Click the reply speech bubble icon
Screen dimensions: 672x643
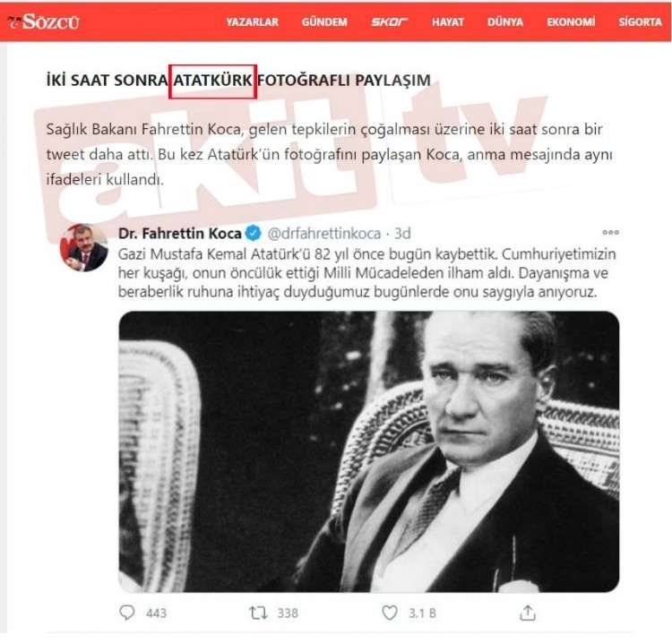[x=126, y=613]
